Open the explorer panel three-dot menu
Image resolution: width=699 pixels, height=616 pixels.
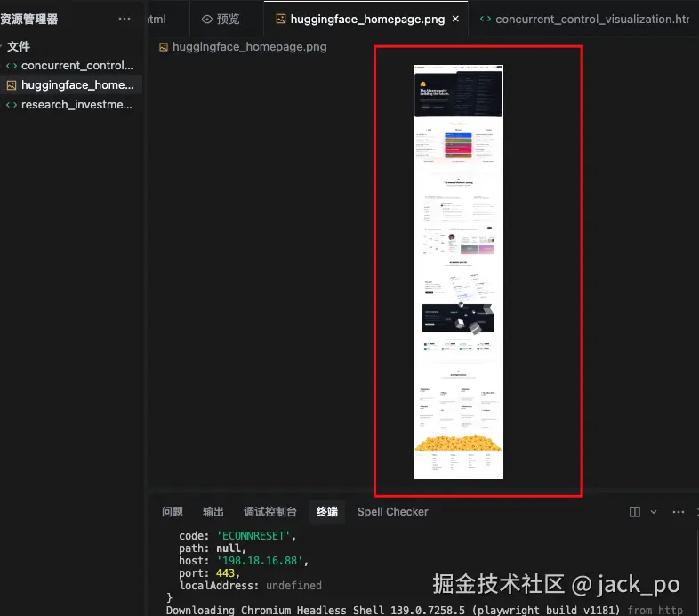click(125, 19)
